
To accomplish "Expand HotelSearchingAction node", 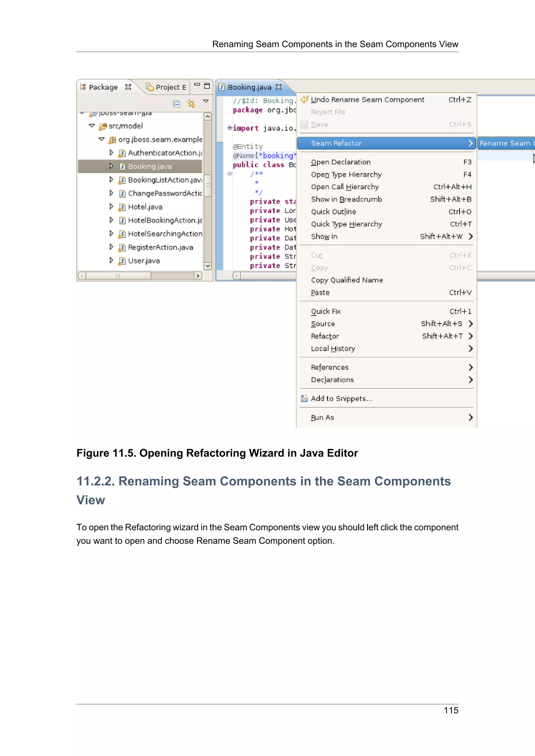I will pos(111,233).
